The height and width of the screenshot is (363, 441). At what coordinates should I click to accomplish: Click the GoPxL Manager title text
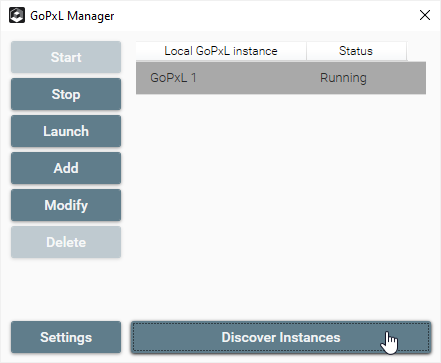click(x=72, y=16)
